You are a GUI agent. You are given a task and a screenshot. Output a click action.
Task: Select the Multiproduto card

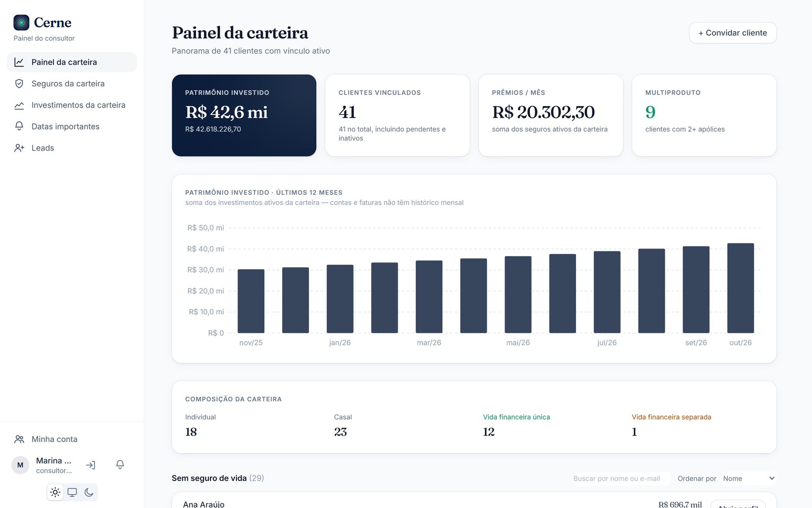[x=704, y=115]
